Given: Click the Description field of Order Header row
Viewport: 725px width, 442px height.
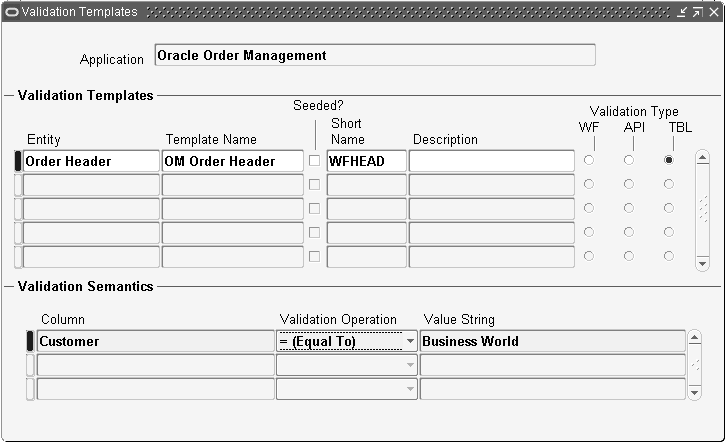Looking at the screenshot, I should 492,161.
